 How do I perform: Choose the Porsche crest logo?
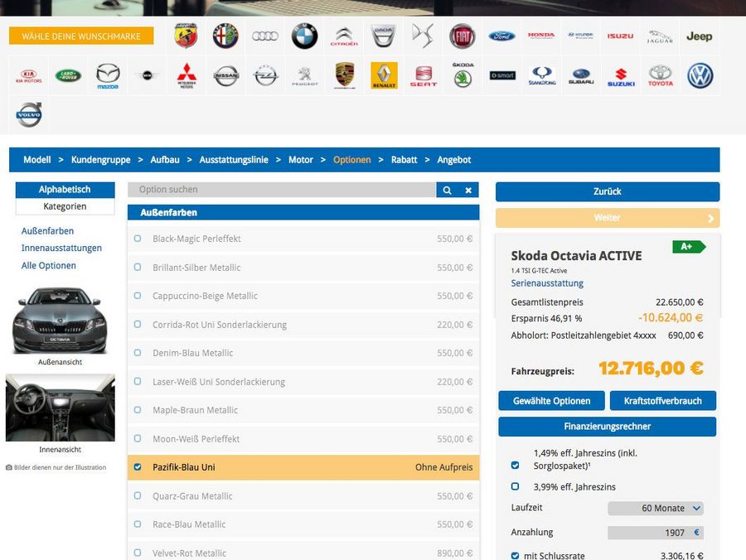pyautogui.click(x=345, y=75)
